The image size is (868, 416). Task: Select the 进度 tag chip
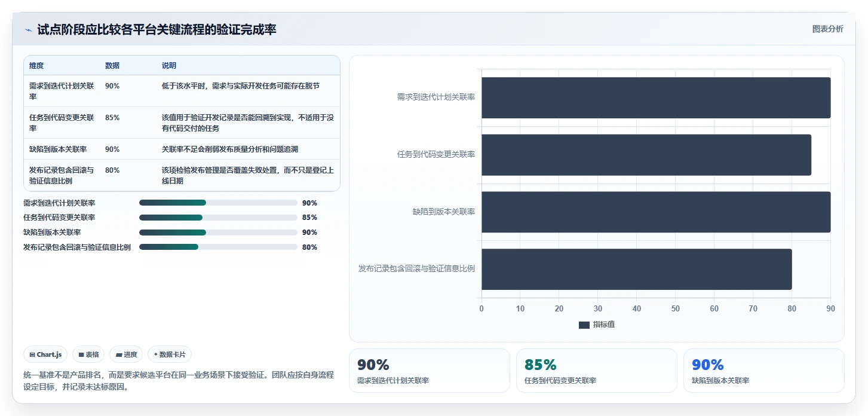(x=126, y=354)
